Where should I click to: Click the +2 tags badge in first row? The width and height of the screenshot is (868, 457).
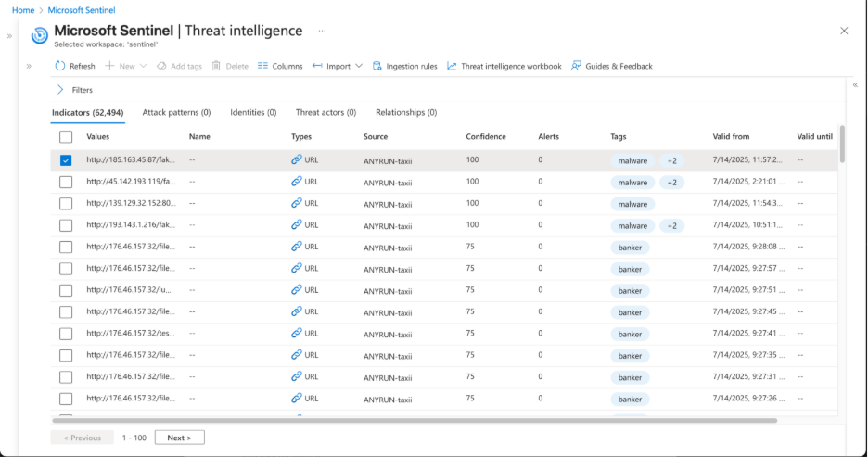tap(672, 160)
